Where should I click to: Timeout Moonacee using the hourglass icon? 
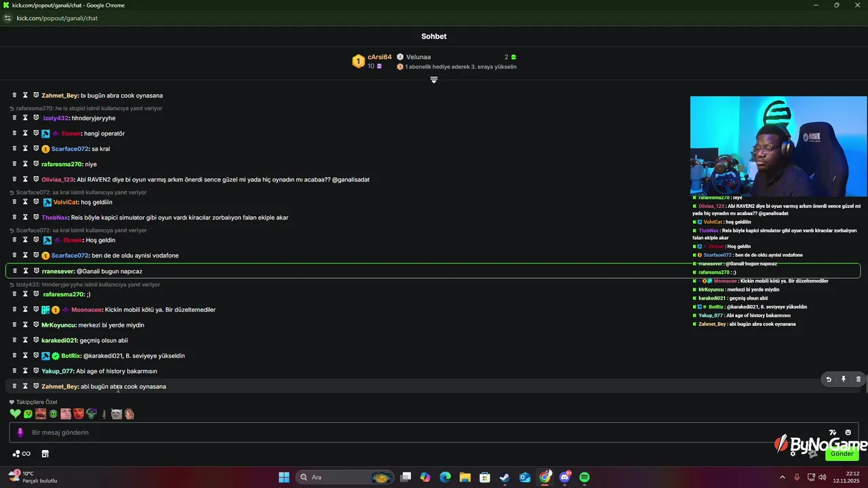25,310
